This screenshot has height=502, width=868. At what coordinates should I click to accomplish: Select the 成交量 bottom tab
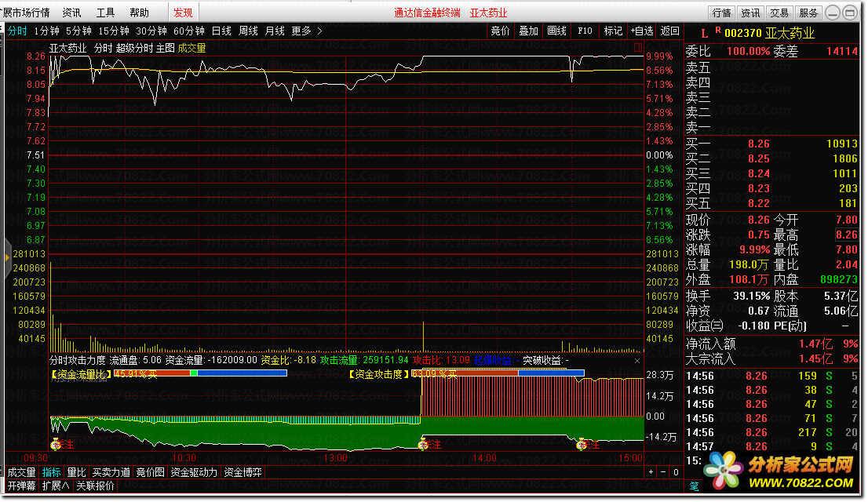point(22,473)
